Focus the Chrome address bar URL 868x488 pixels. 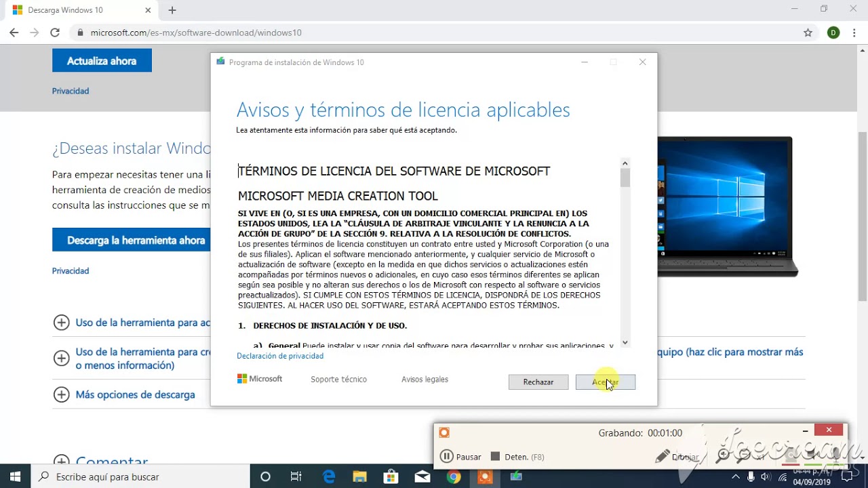196,33
